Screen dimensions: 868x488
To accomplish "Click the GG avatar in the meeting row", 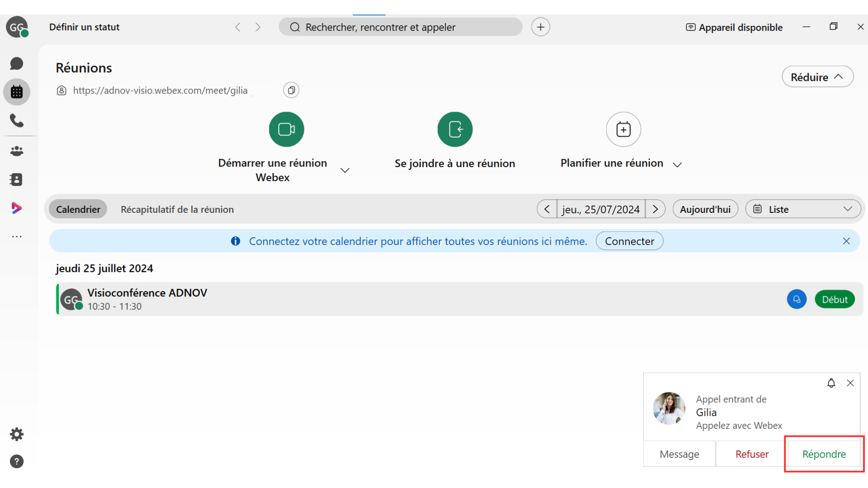I will click(x=71, y=300).
